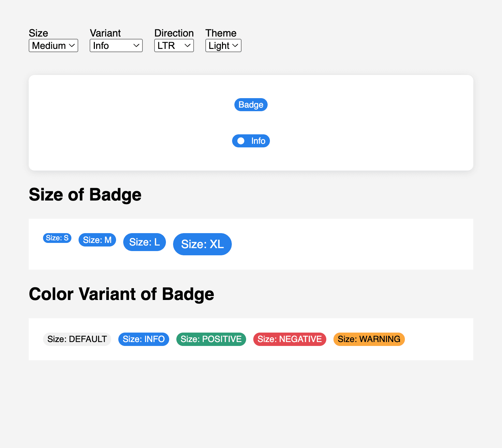Screen dimensions: 502x448
Task: Click the red Size: NEGATIVE badge
Action: coord(289,339)
